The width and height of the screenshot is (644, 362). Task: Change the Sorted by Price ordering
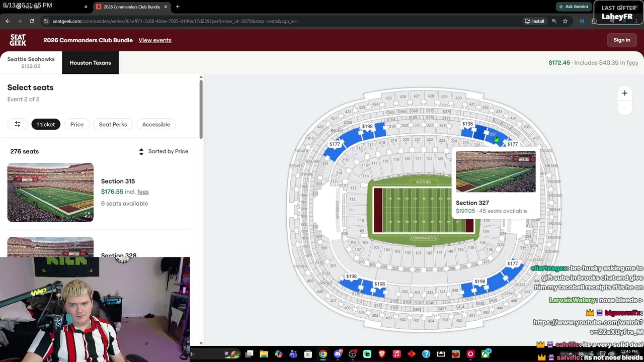click(164, 151)
